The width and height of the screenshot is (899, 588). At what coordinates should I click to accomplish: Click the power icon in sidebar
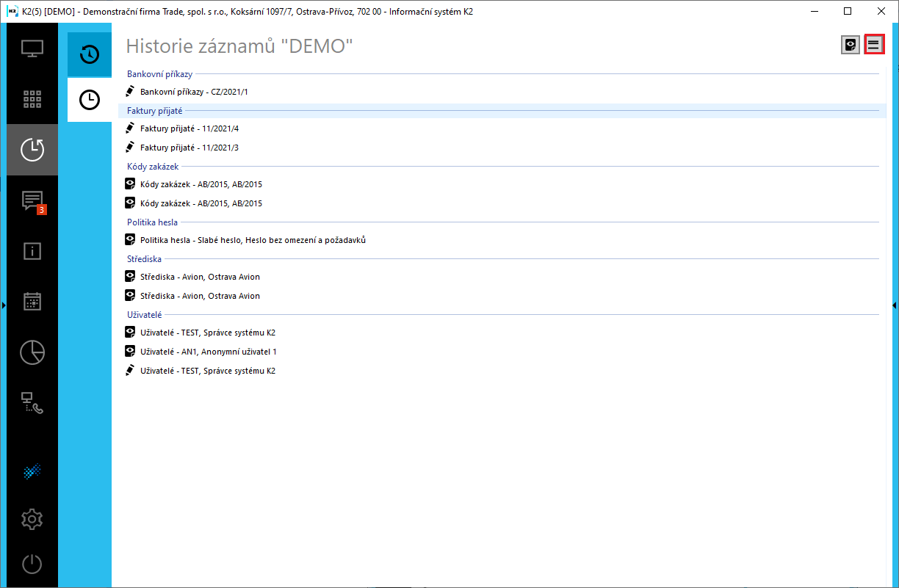tap(32, 565)
